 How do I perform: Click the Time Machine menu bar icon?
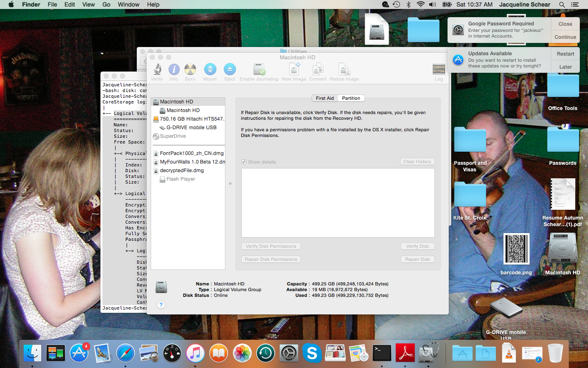pyautogui.click(x=396, y=4)
